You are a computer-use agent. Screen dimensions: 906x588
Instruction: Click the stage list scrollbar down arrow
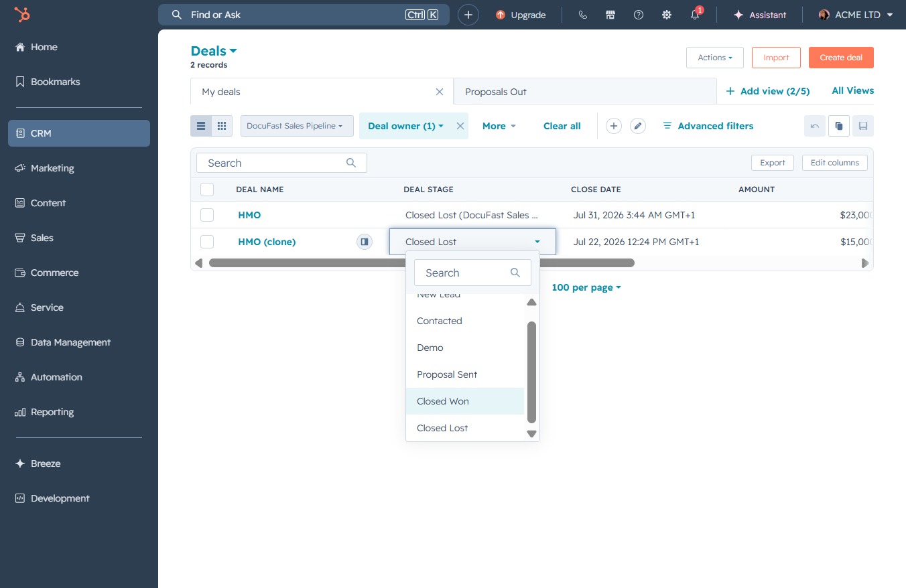[x=532, y=434]
